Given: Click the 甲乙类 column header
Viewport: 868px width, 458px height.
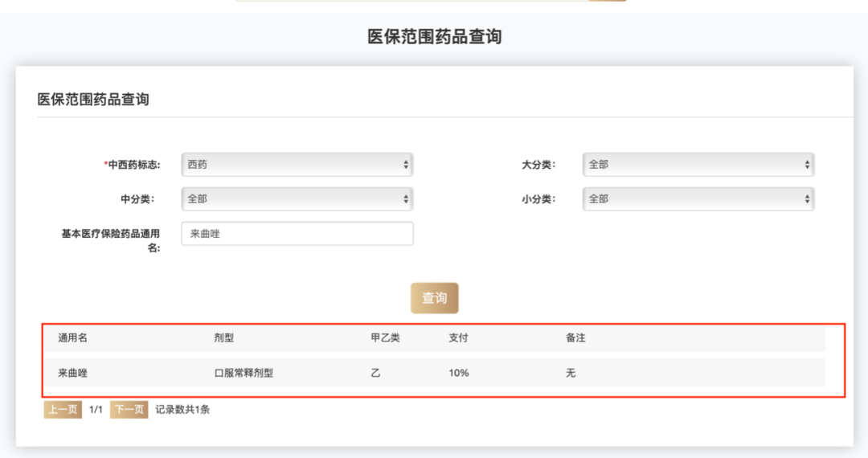Looking at the screenshot, I should click(x=385, y=337).
